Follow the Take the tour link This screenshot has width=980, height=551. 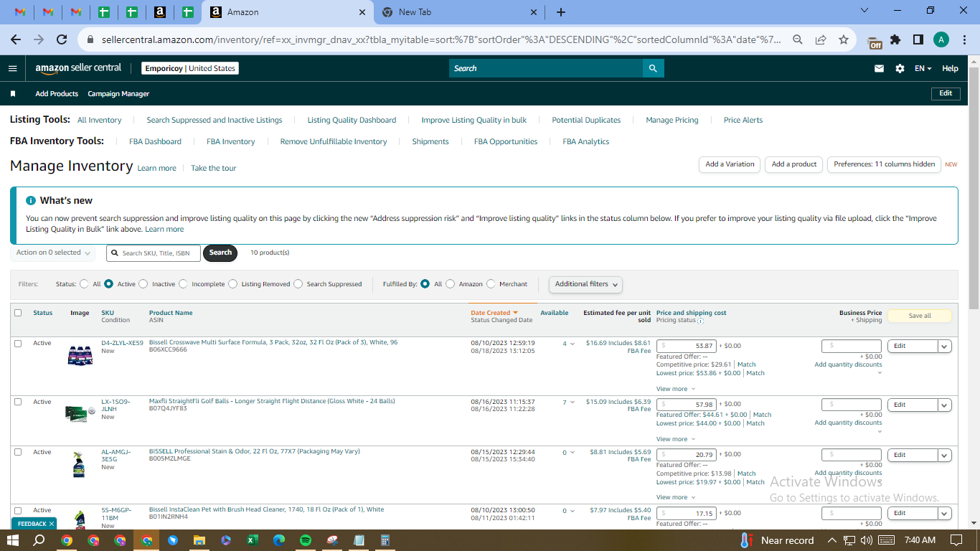coord(213,168)
